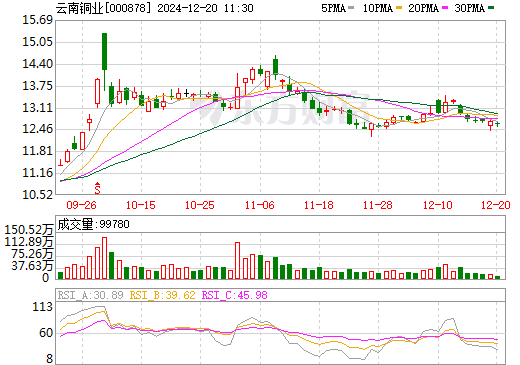The height and width of the screenshot is (365, 520).
Task: Click the 15.69 price axis label
Action: click(x=37, y=20)
